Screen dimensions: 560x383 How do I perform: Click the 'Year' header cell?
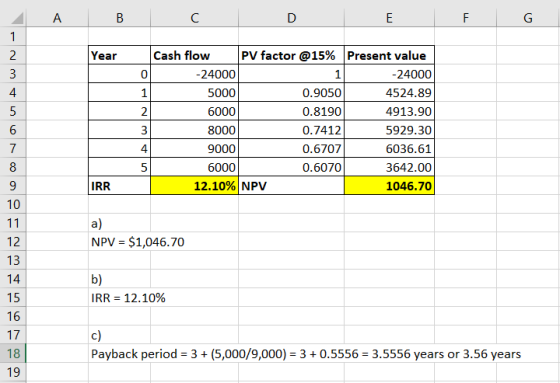(120, 55)
